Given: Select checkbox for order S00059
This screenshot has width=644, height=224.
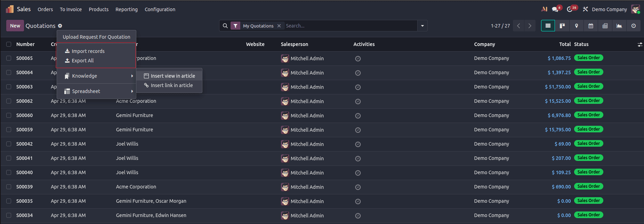Looking at the screenshot, I should 9,130.
